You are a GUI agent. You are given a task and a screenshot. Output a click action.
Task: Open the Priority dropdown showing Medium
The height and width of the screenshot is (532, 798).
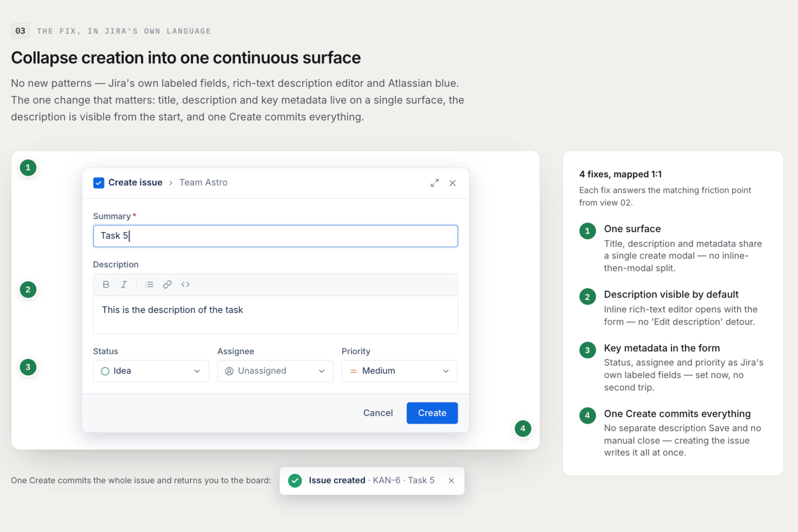coord(399,371)
